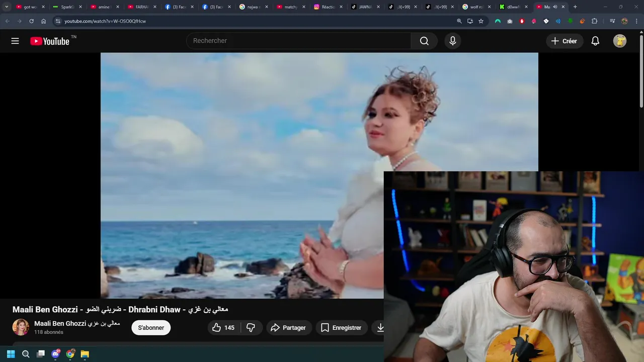Click the youtube.com address bar URL
Viewport: 644px width, 362px height.
point(105,21)
